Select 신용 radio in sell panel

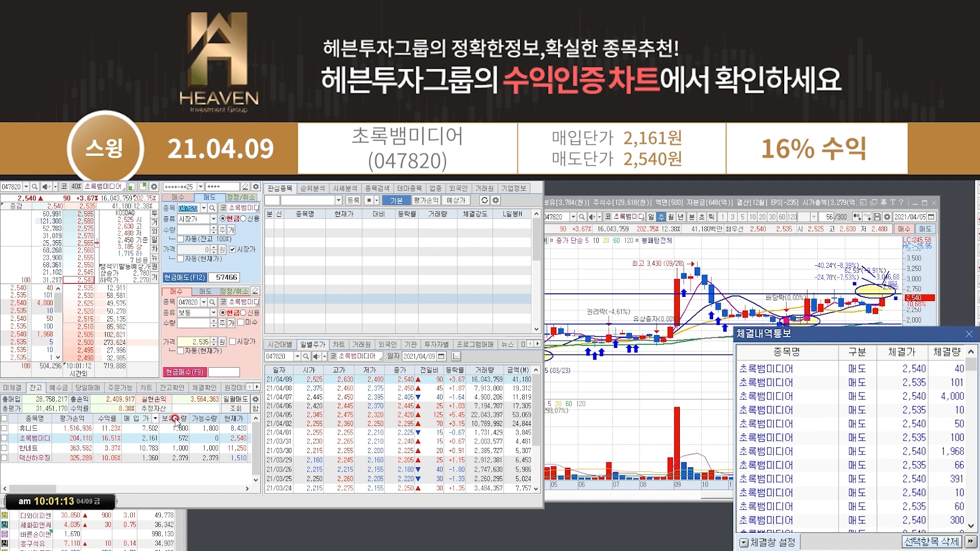coord(243,218)
